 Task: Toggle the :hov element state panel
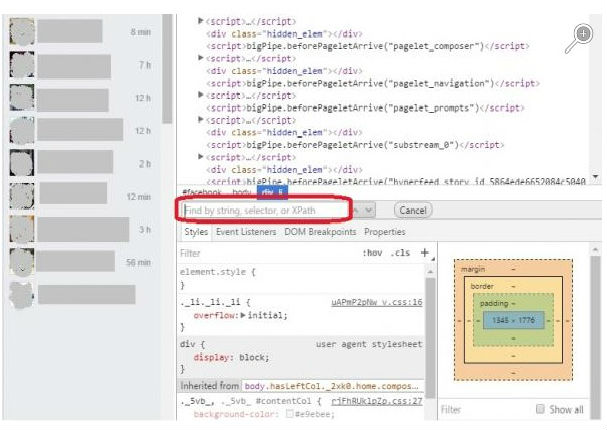[372, 253]
